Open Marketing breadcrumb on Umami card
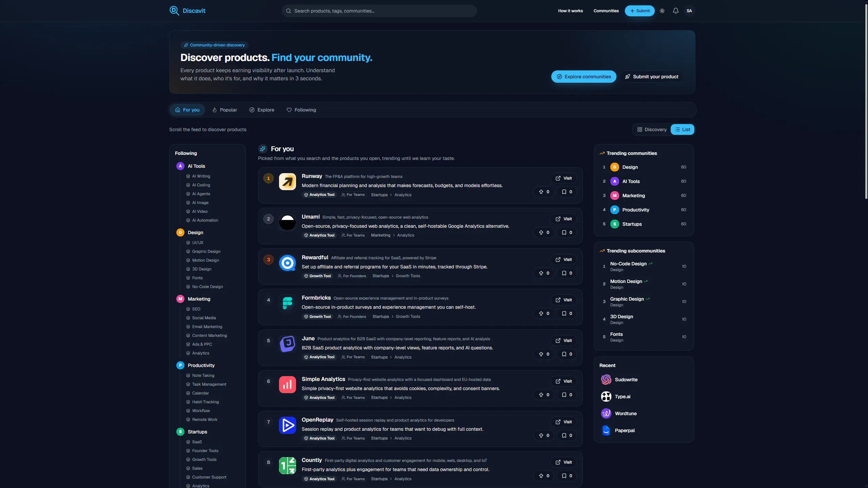This screenshot has width=868, height=488. [x=380, y=235]
